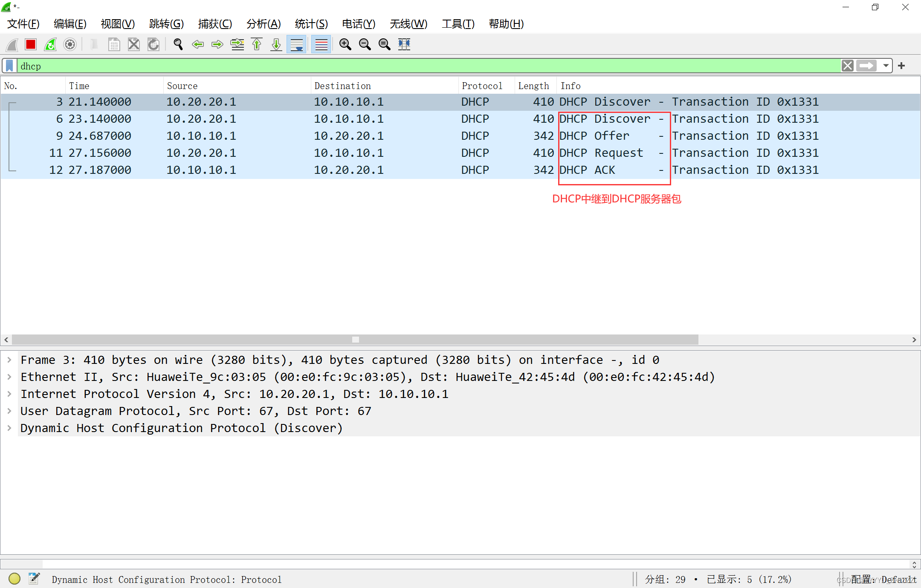Screen dimensions: 921x588
Task: Sort by the Destination column
Action: (385, 86)
